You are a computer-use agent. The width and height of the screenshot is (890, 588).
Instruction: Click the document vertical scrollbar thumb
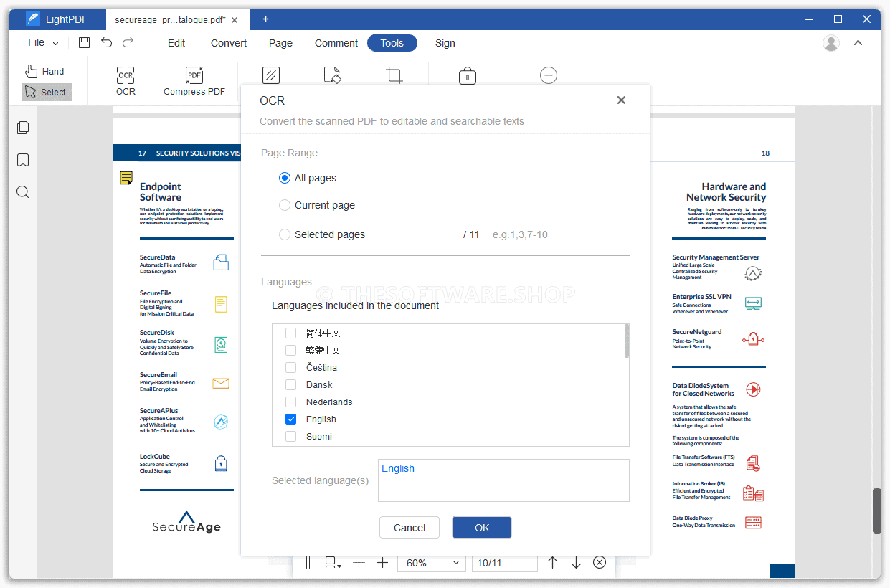[876, 511]
